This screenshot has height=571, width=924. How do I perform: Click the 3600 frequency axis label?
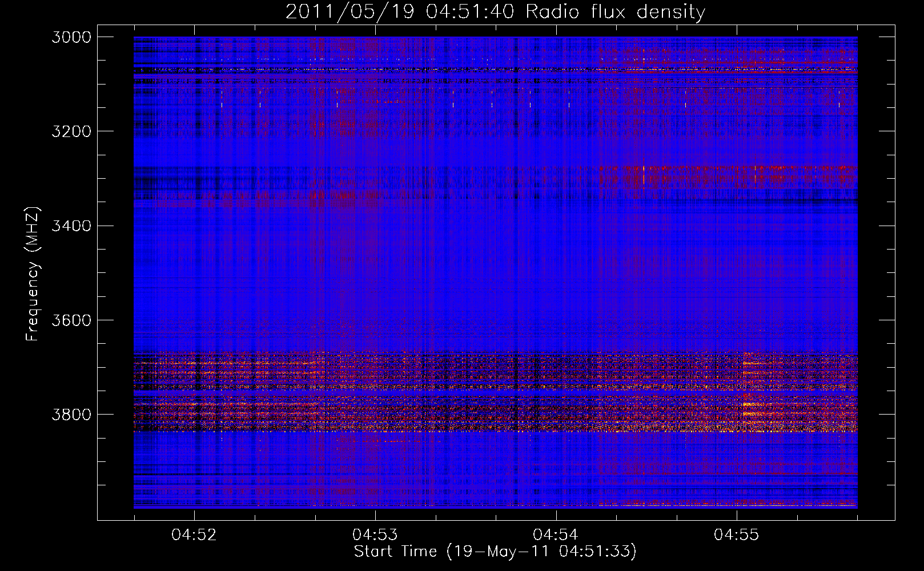(71, 320)
